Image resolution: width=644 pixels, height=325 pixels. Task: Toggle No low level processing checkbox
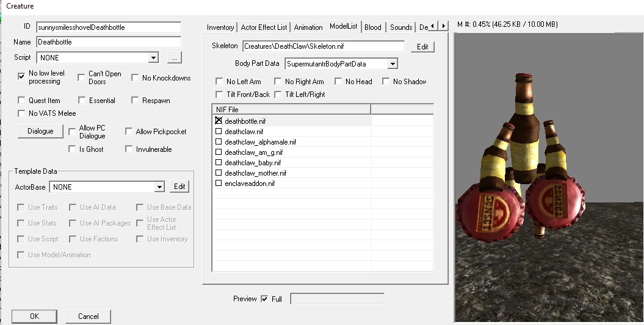pos(21,76)
